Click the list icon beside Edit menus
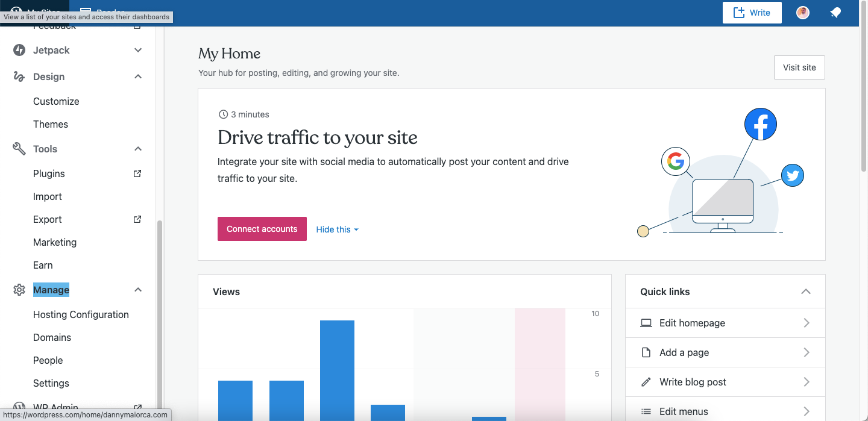 pyautogui.click(x=646, y=411)
